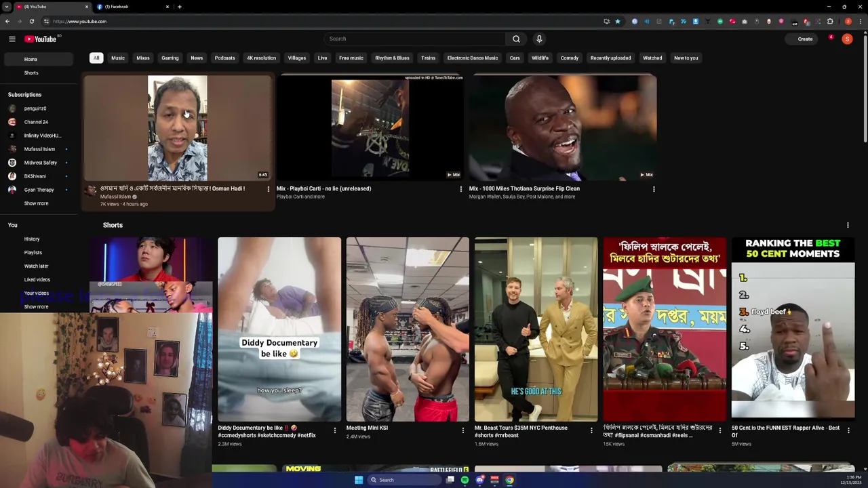Image resolution: width=868 pixels, height=488 pixels.
Task: Open three-dot menu for Osman Hadi video
Action: click(x=268, y=189)
